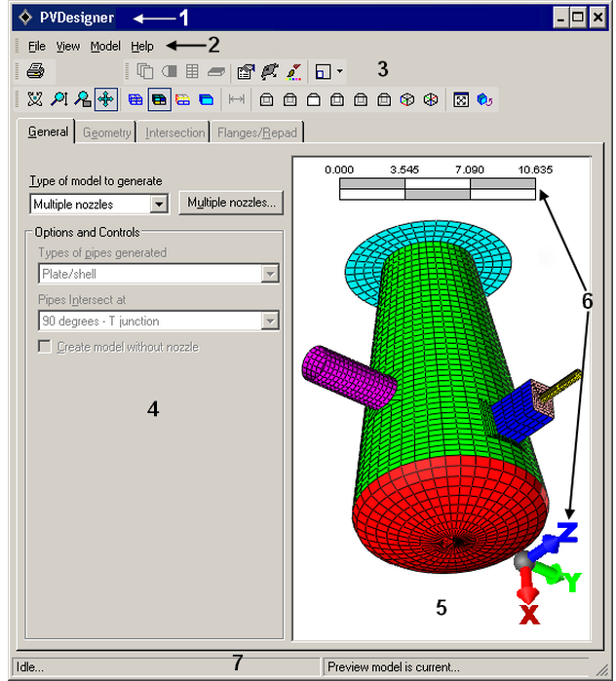This screenshot has height=681, width=616.
Task: Click the blue cube with purple rotate arrow
Action: pyautogui.click(x=484, y=100)
